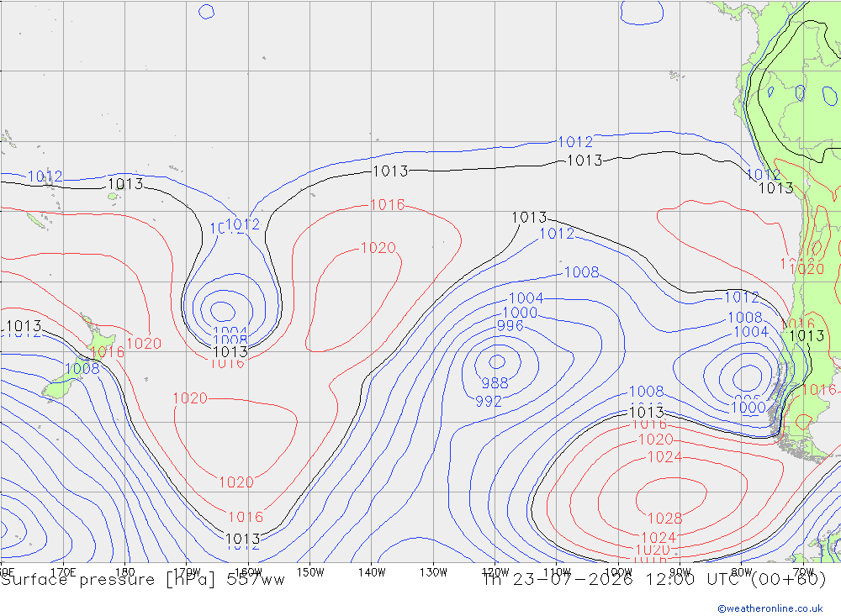This screenshot has width=841, height=616.
Task: Click the 130W longitude label
Action: pos(433,572)
